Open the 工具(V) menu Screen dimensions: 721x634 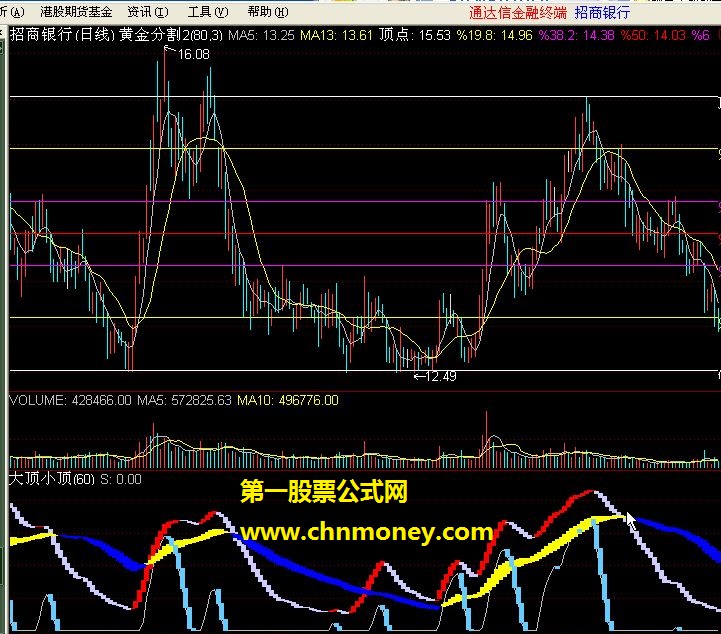[208, 12]
